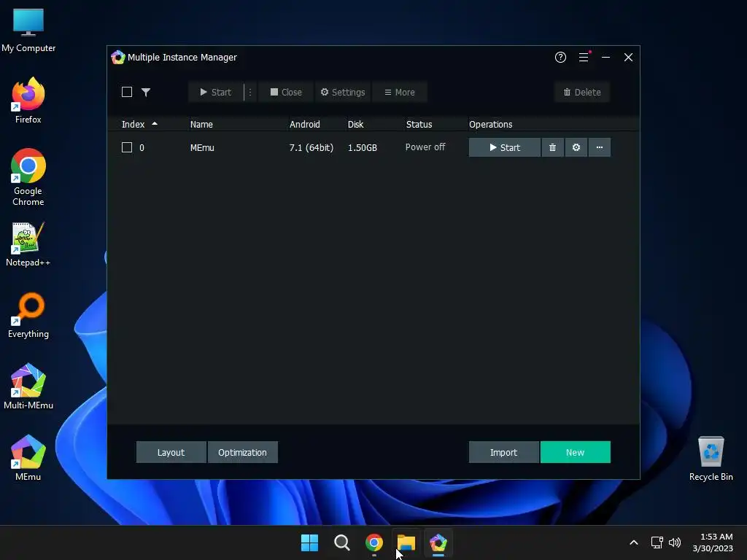Open the More toolbar menu
The image size is (747, 560).
tap(400, 93)
